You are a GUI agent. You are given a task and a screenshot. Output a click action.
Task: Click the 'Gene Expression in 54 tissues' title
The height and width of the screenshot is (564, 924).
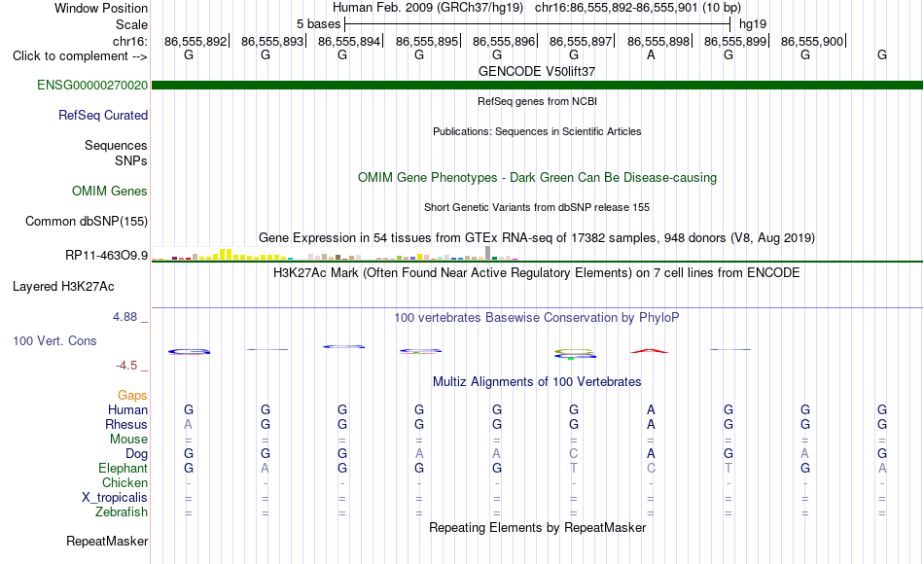(537, 237)
